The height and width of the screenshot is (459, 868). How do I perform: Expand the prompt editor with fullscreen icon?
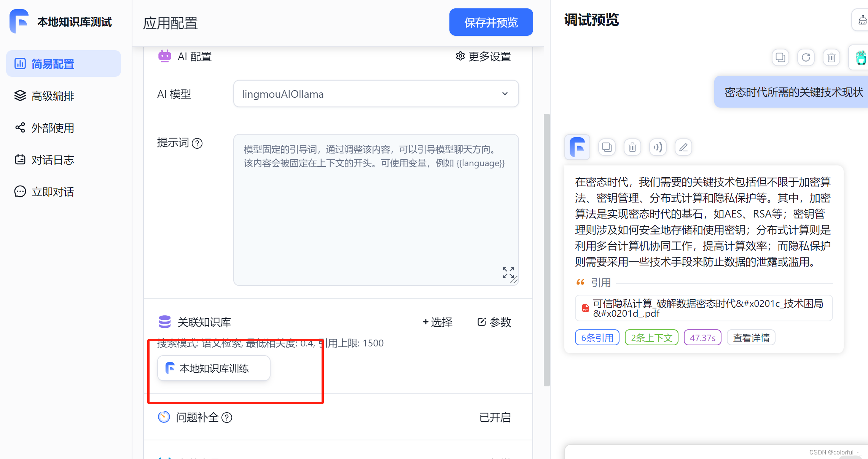point(508,273)
